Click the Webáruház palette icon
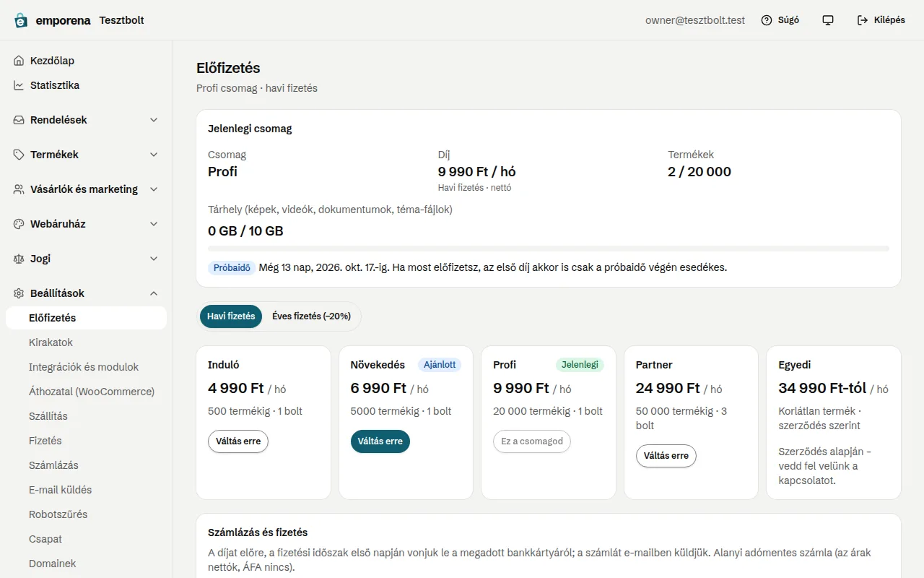 (19, 224)
